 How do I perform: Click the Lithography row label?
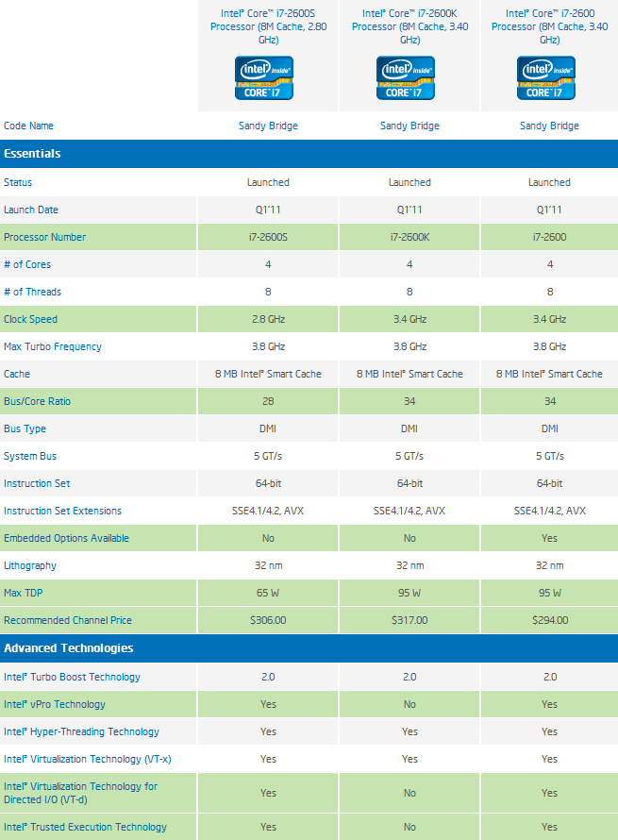coord(29,565)
